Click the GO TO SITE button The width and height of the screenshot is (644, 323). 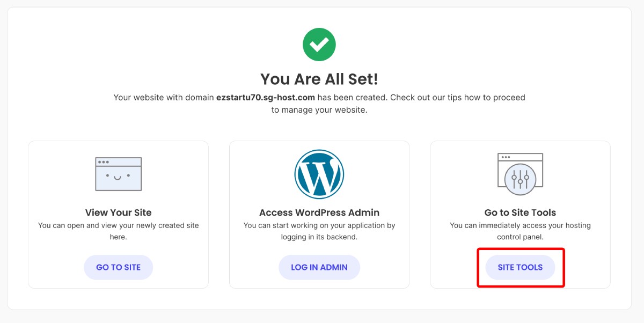(118, 267)
